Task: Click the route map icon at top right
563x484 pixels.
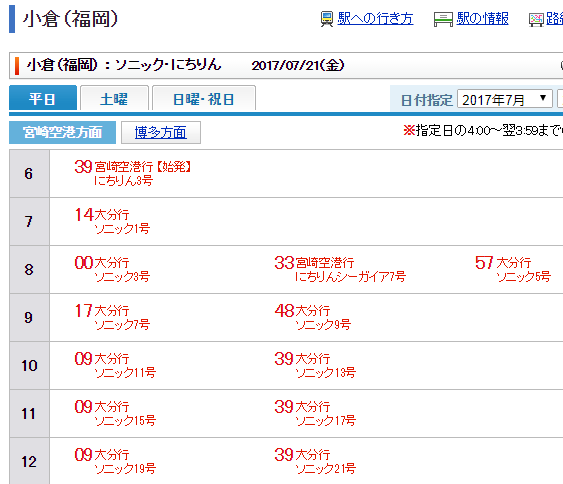Action: (536, 20)
